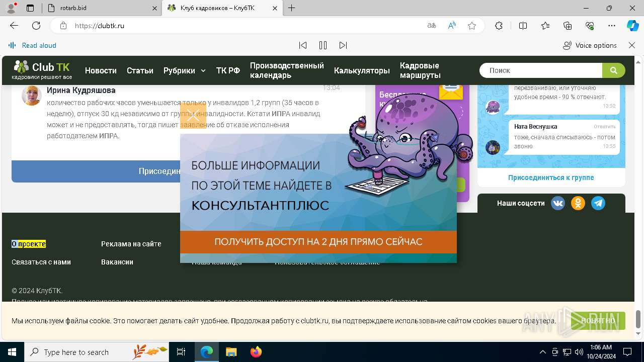Open browser Extensions puzzle icon

click(x=499, y=26)
